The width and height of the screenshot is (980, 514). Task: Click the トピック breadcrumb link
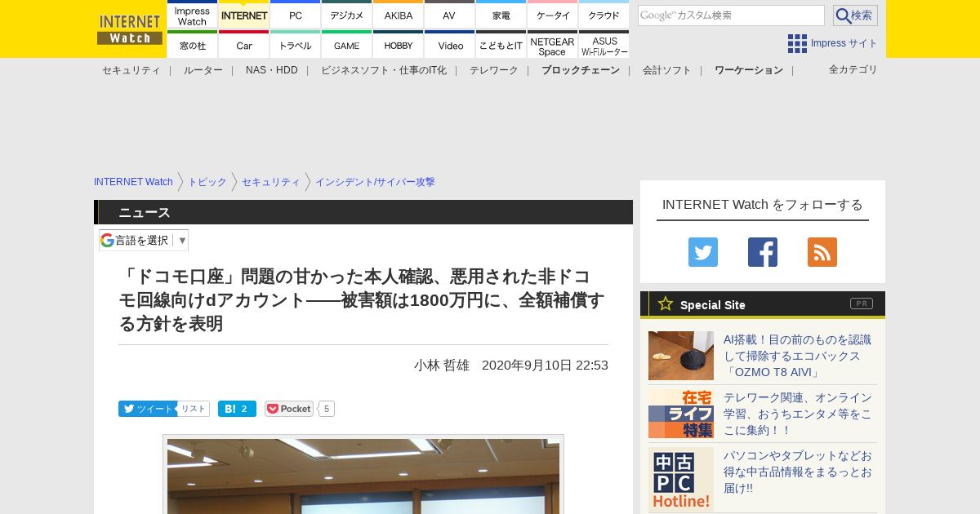[207, 182]
